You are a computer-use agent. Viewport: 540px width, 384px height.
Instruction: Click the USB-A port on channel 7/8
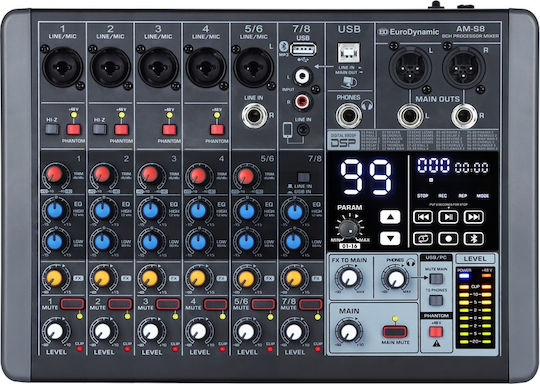[x=303, y=49]
